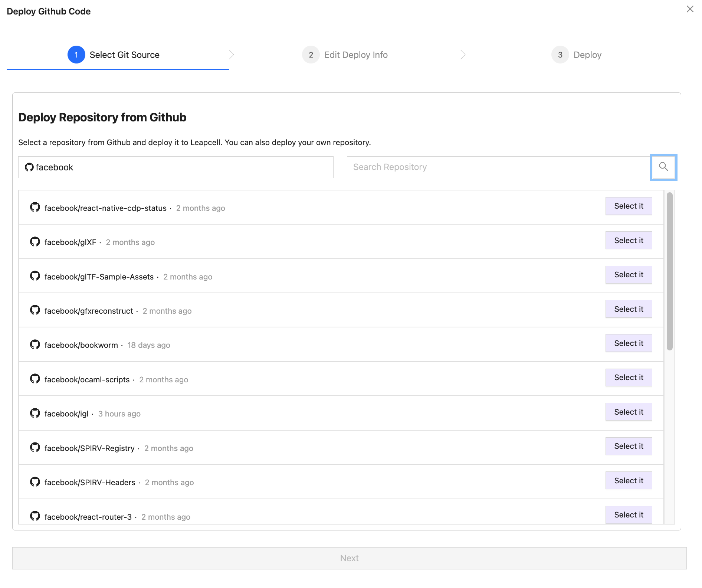This screenshot has height=588, width=702.
Task: Open the facebook account selector
Action: click(x=176, y=167)
